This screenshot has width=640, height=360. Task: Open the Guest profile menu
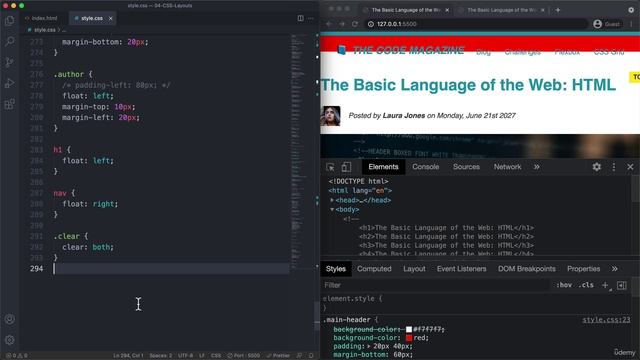pyautogui.click(x=607, y=24)
